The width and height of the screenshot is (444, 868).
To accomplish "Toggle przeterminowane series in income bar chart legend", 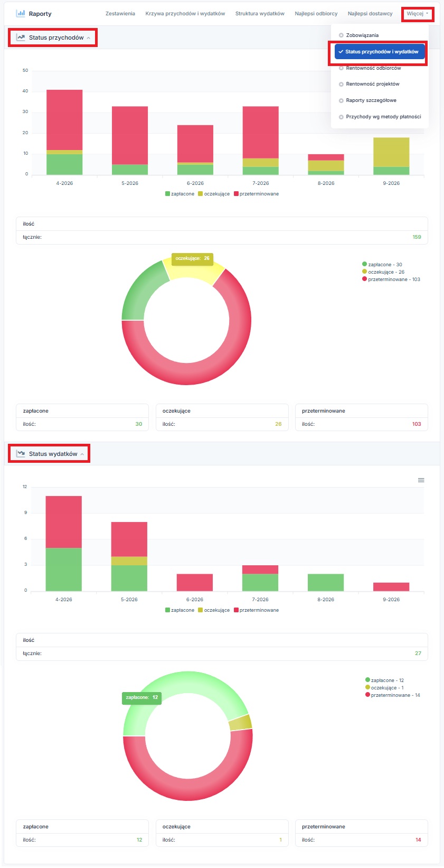I will tap(256, 194).
